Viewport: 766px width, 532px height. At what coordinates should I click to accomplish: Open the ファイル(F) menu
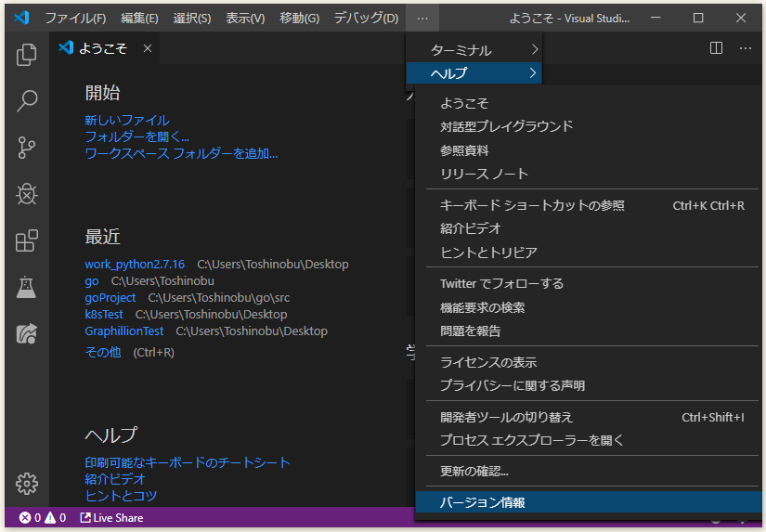[x=75, y=18]
